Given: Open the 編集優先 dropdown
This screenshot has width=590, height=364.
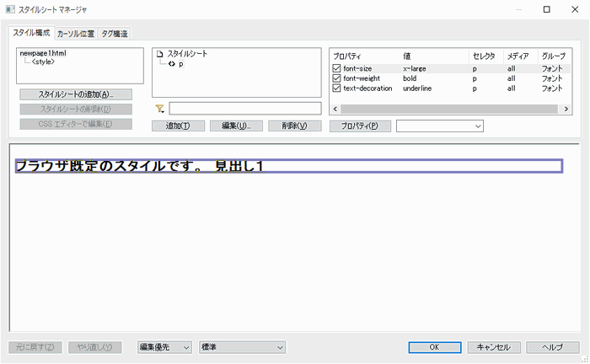Looking at the screenshot, I should (x=164, y=347).
